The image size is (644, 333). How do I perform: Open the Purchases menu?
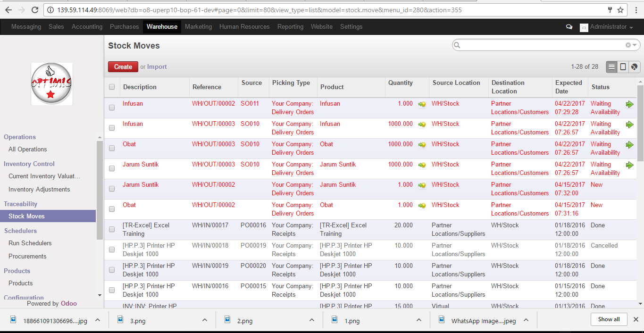point(125,27)
